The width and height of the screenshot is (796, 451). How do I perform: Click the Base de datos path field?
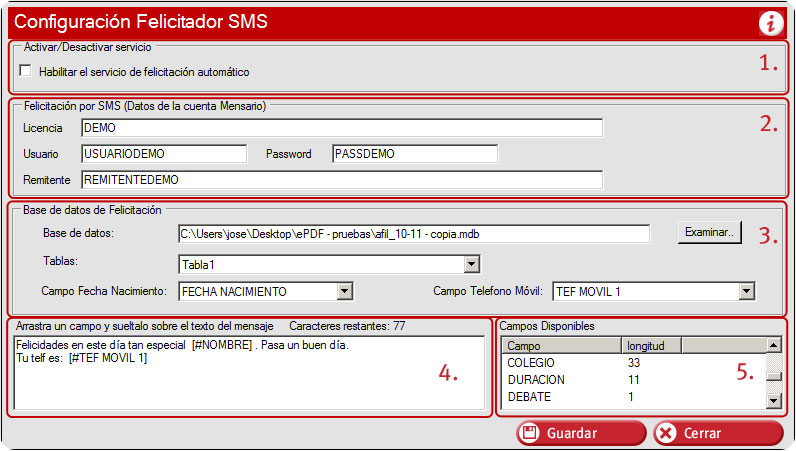point(413,233)
